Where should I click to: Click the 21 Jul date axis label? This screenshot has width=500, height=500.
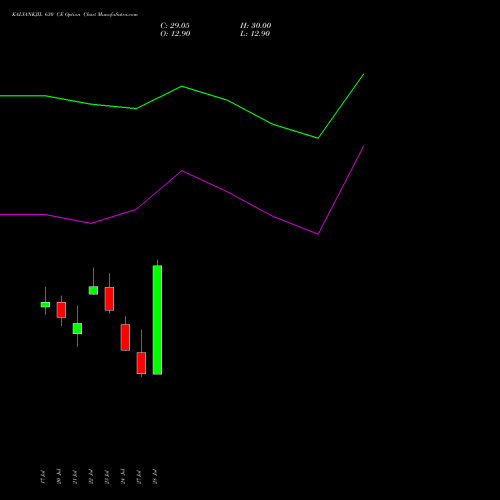click(75, 477)
